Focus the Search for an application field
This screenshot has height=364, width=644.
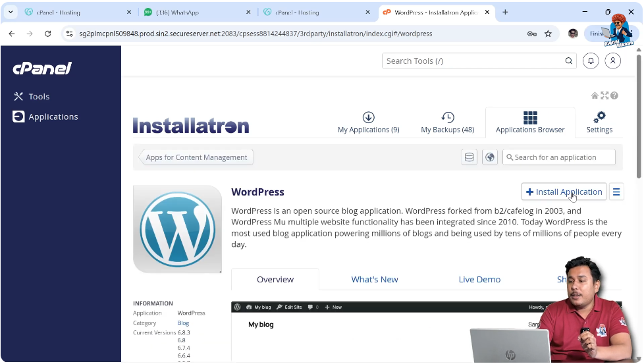coord(559,157)
